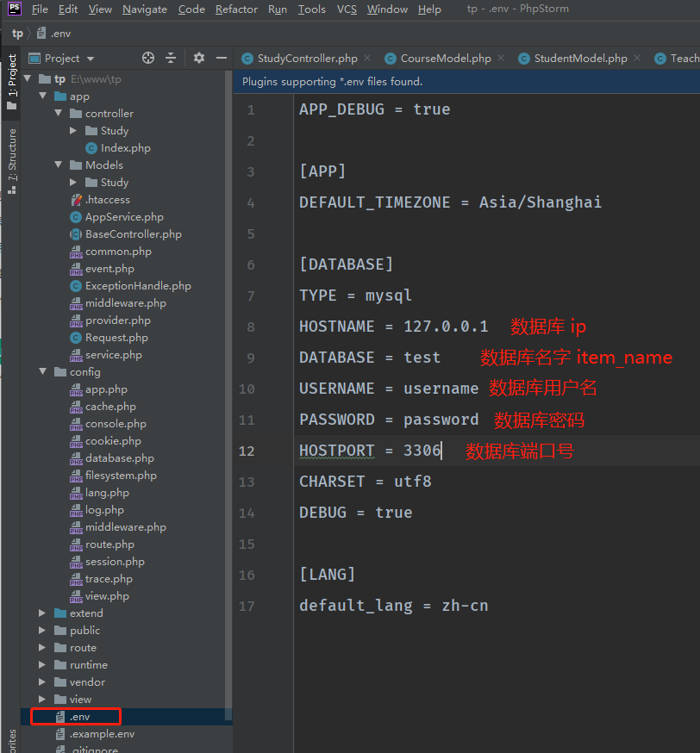Expand the runtime folder
The width and height of the screenshot is (700, 753).
click(42, 665)
